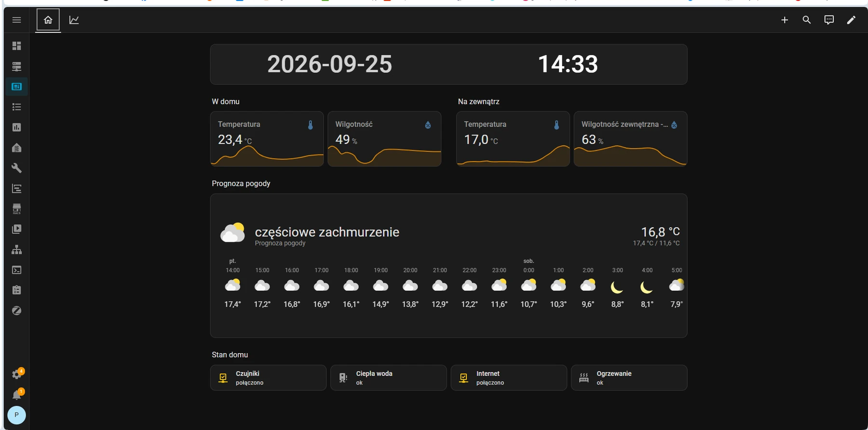Select the 3:00 moon forecast showing 8,8°
The width and height of the screenshot is (868, 430).
click(x=617, y=287)
